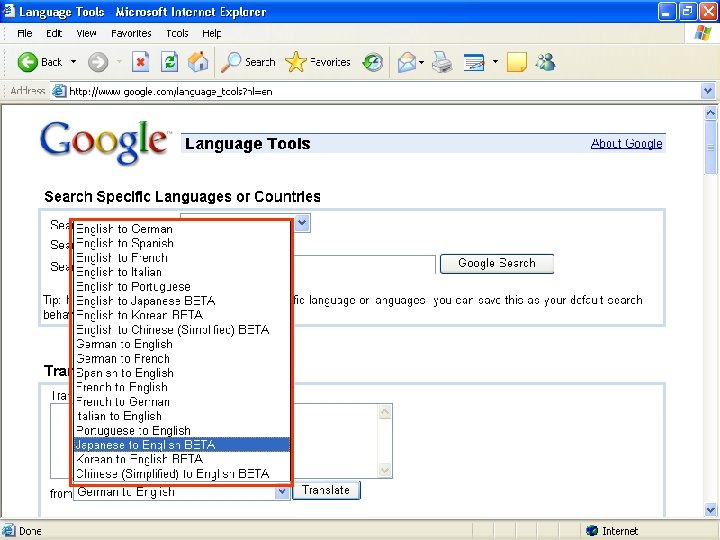Select French to German option

pos(182,402)
